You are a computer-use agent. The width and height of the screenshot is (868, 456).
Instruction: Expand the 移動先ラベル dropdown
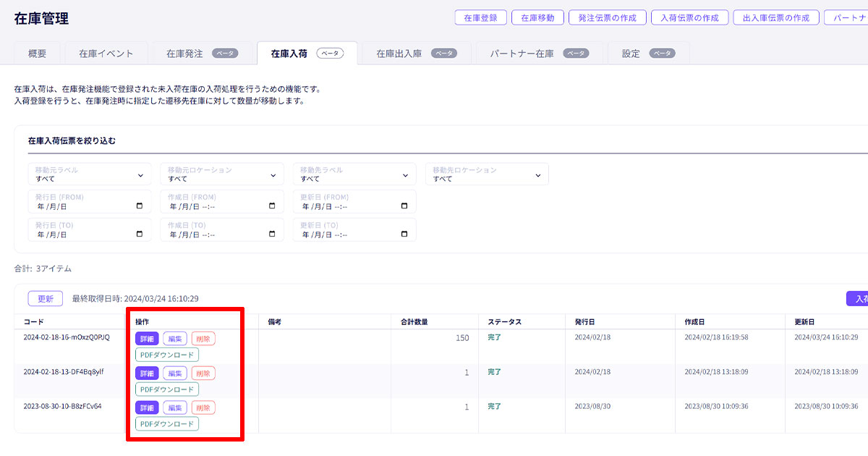[354, 174]
